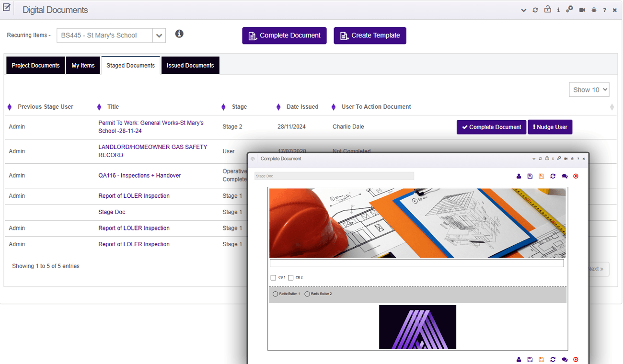The image size is (623, 364).
Task: Switch to the Issued Documents tab
Action: 190,66
